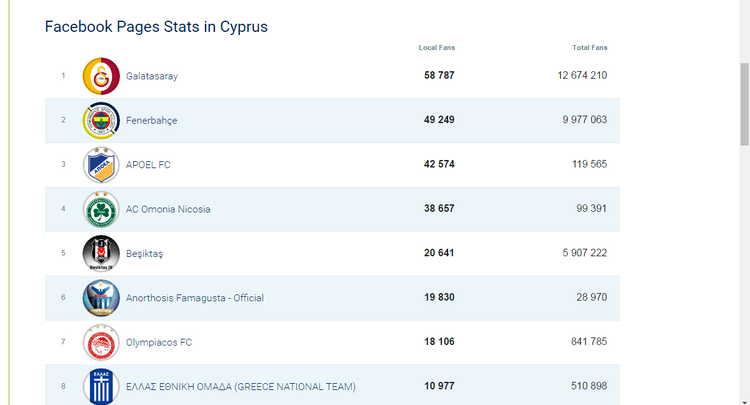Open ΕΛΛΑΣ ΕΘΝΙΚΗ ΟΜΑΔΑ (GREECE NATIONAL TEAM) link
The image size is (750, 405).
point(241,386)
